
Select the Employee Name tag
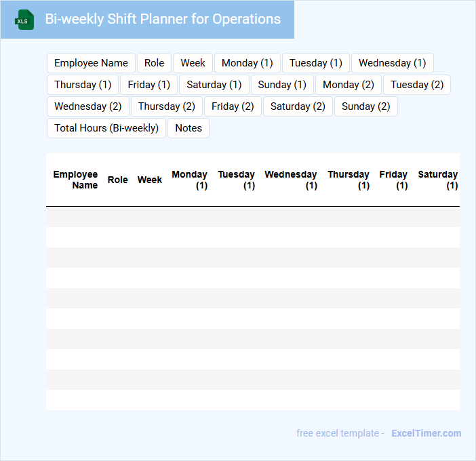click(91, 63)
